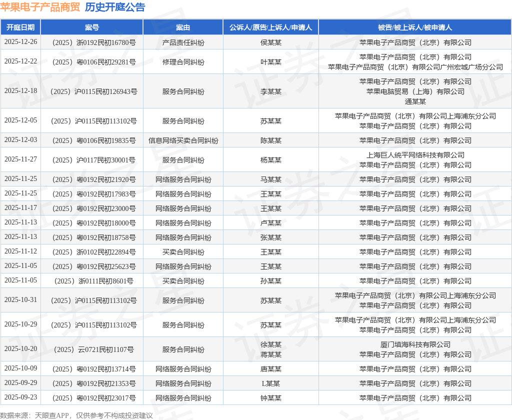Click the 案由 column header
Screen dimensions: 512x420
pyautogui.click(x=183, y=27)
